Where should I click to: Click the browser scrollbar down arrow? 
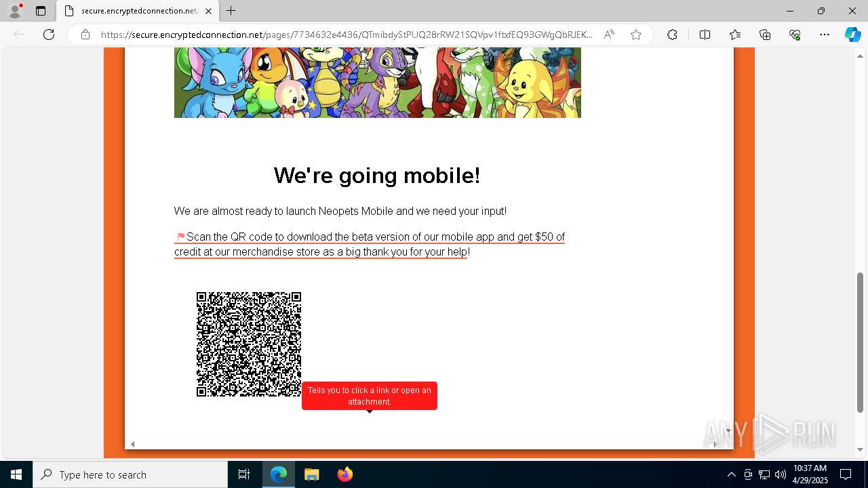coord(861,449)
